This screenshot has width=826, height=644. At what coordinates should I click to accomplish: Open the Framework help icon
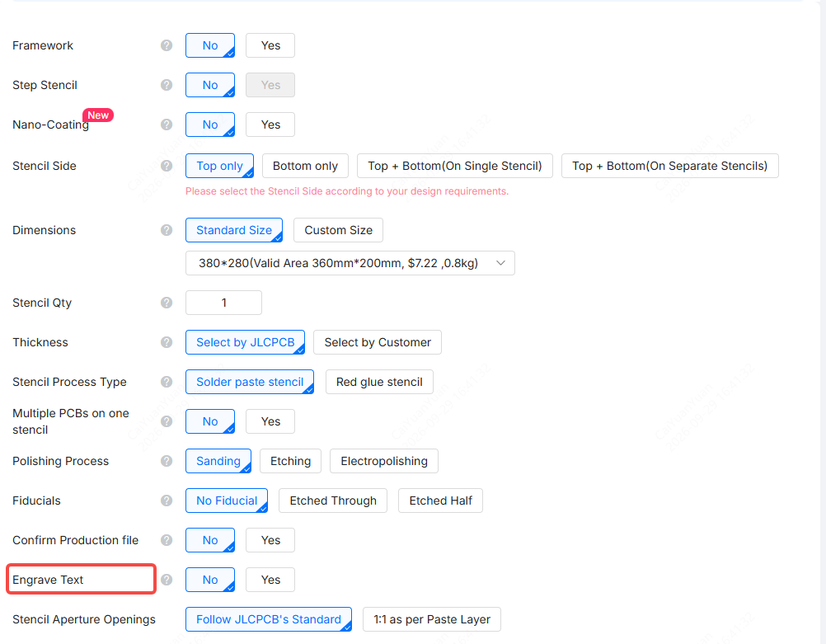[167, 45]
